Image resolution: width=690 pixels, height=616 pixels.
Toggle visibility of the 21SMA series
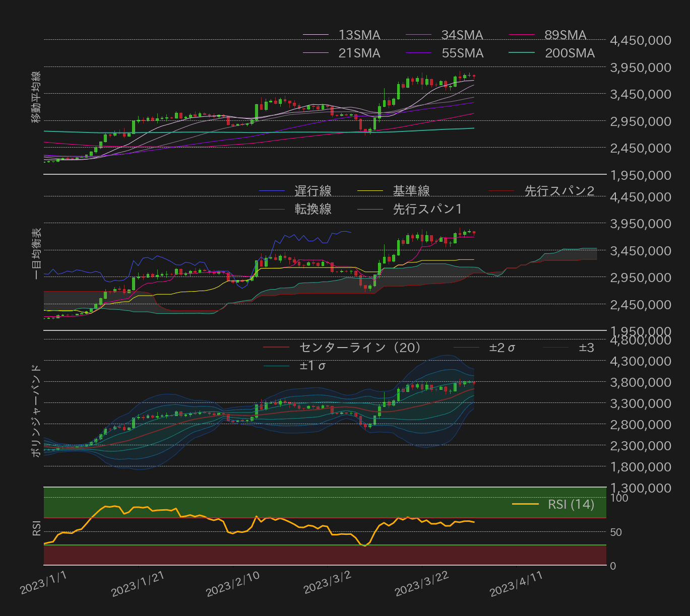pos(315,52)
